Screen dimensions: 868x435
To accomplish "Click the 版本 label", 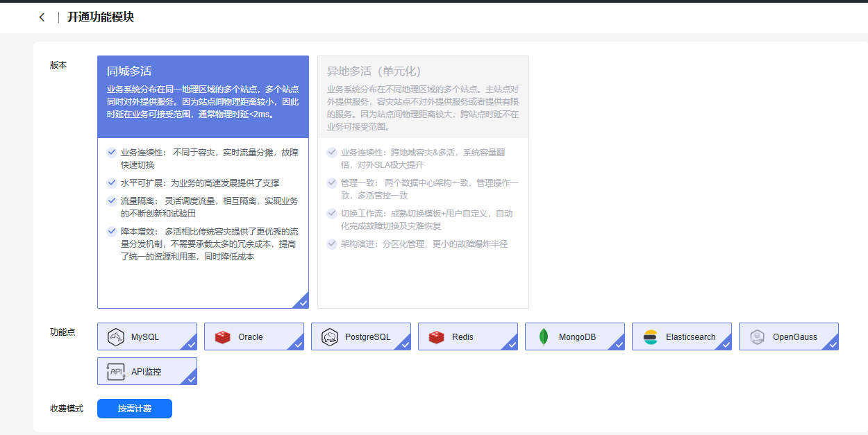I will (x=58, y=65).
